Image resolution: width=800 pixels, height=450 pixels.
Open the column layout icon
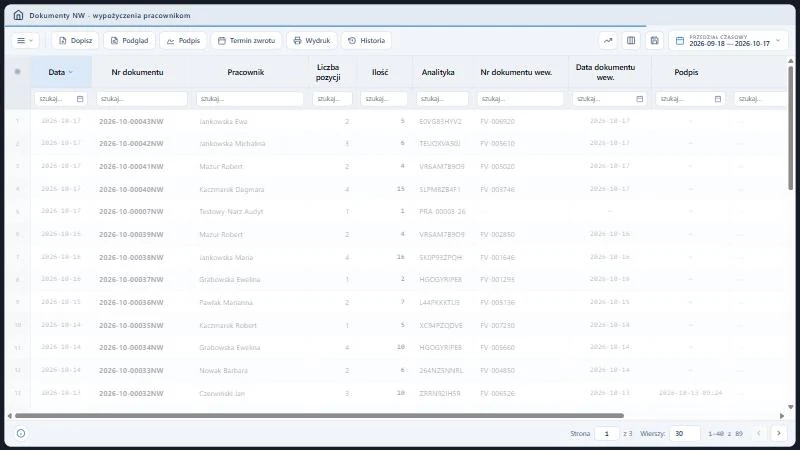[x=631, y=40]
